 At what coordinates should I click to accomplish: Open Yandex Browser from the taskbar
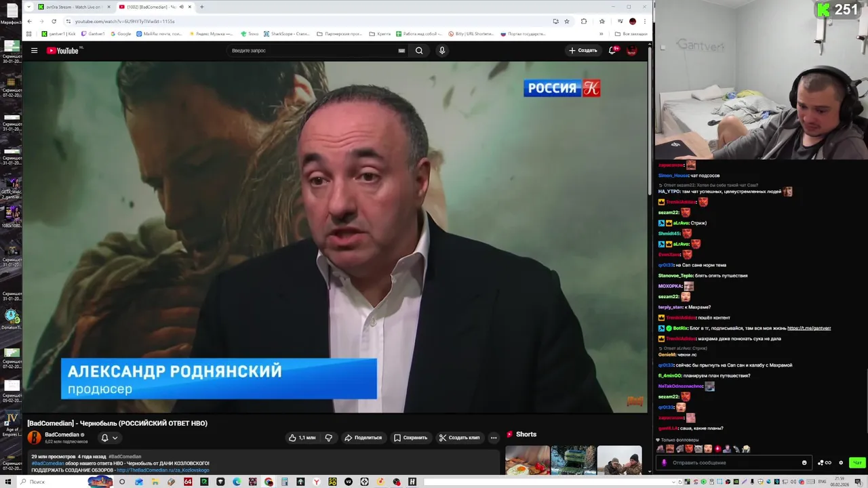(317, 482)
